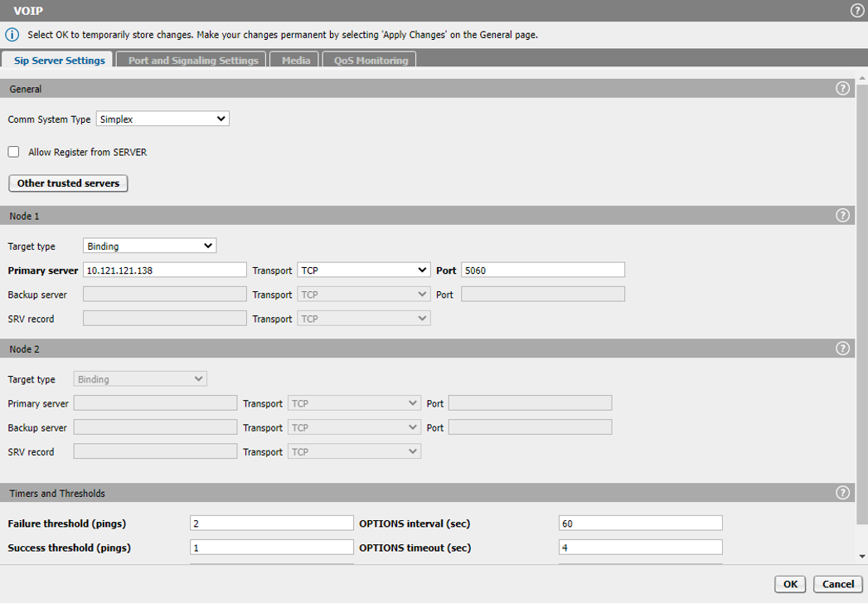Click Node 2 SRV record field

(x=156, y=451)
